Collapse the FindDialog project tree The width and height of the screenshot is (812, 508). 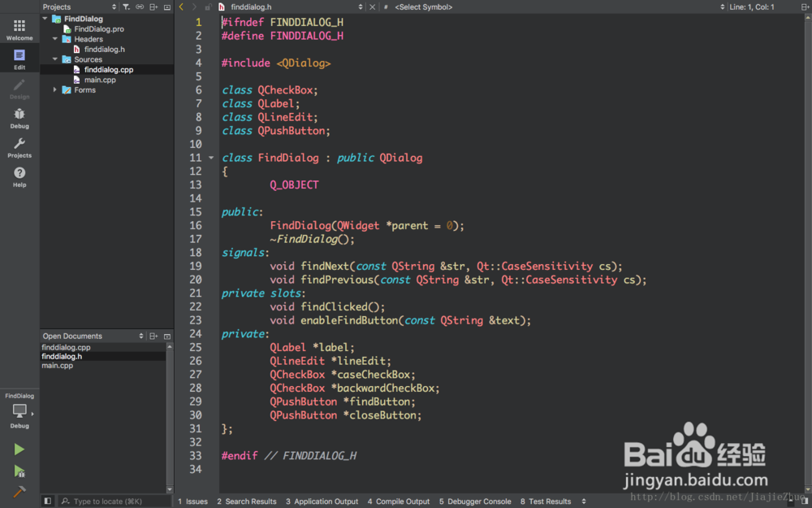point(45,19)
